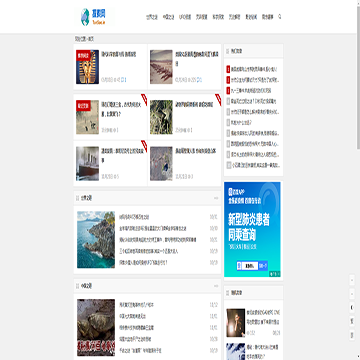
Task: Open the giant turtle section image
Action: (x=96, y=327)
